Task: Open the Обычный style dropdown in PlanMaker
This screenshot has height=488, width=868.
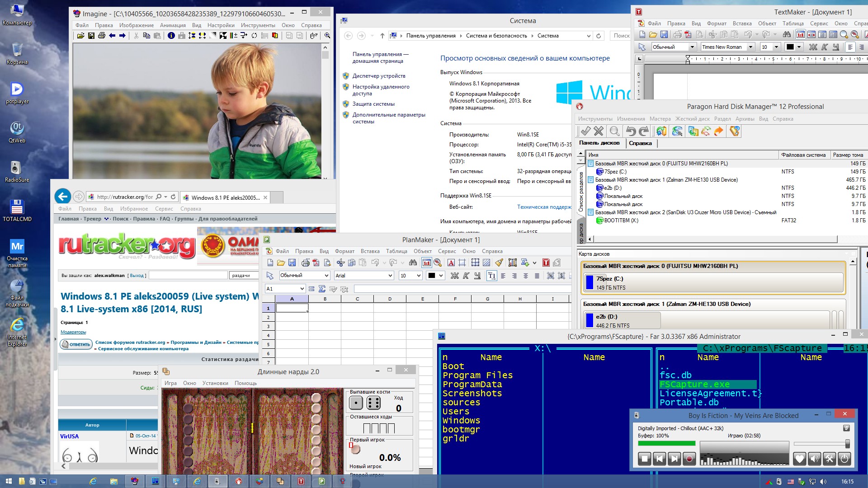Action: coord(326,276)
